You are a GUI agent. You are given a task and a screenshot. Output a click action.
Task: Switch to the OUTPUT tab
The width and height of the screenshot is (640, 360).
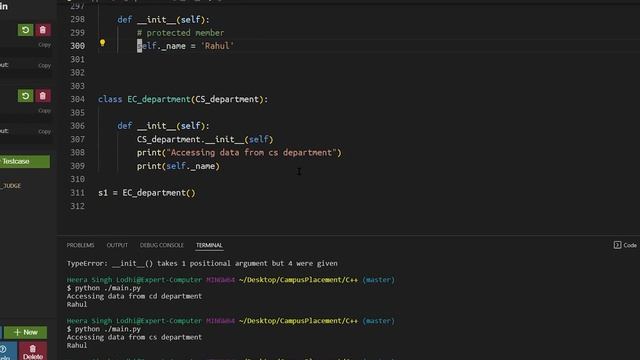click(x=117, y=245)
